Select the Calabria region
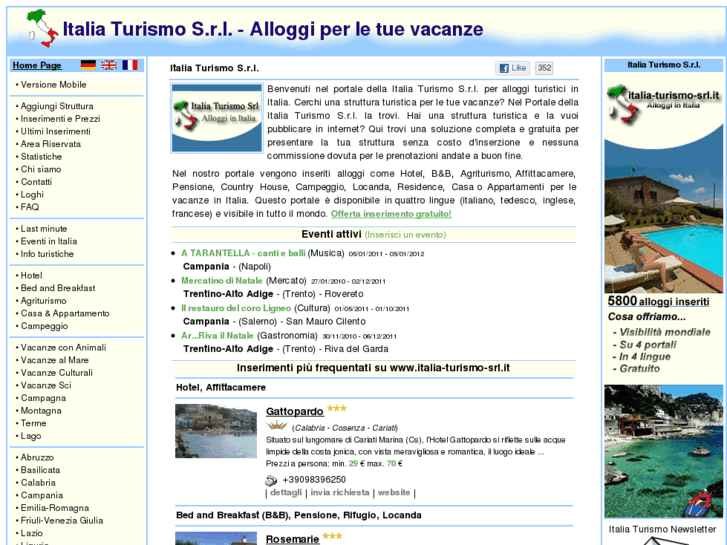This screenshot has width=727, height=545. (38, 483)
